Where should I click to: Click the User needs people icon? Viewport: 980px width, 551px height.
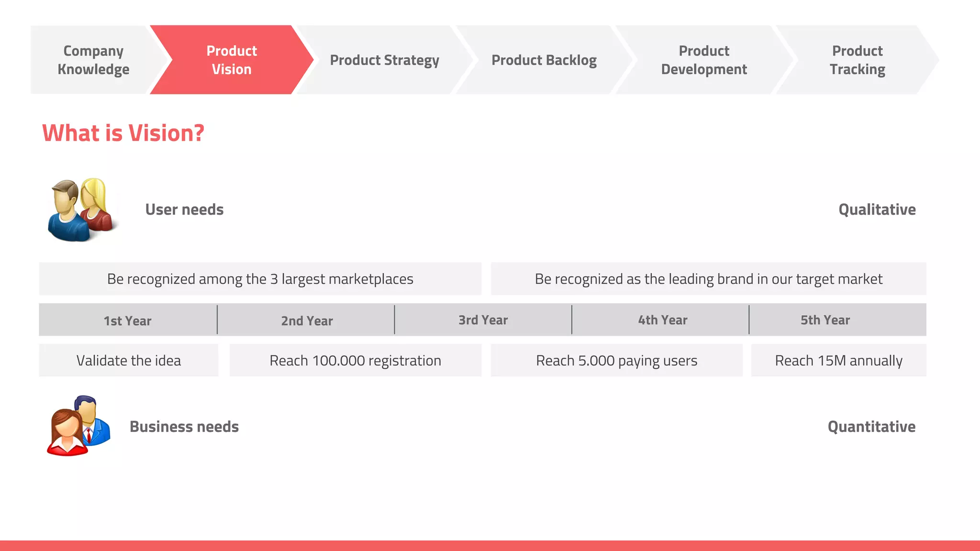click(x=80, y=209)
